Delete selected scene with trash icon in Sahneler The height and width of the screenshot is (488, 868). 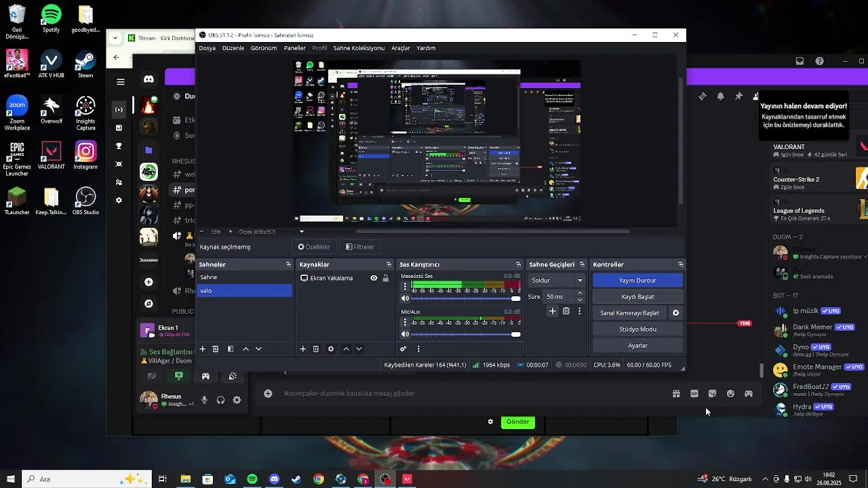click(x=216, y=349)
